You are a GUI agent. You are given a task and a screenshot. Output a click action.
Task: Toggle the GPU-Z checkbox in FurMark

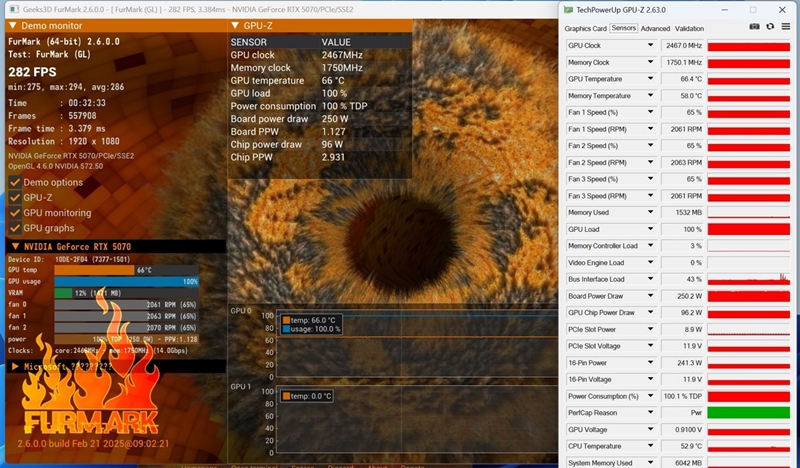click(x=15, y=197)
